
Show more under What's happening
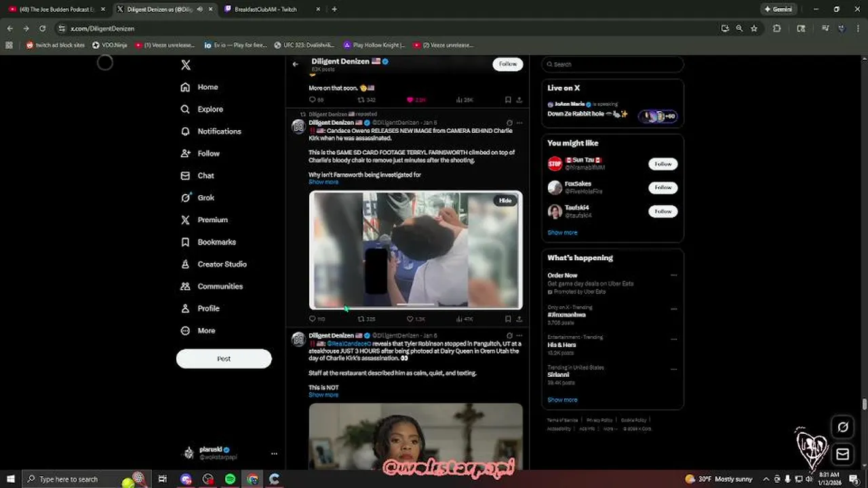tap(562, 400)
